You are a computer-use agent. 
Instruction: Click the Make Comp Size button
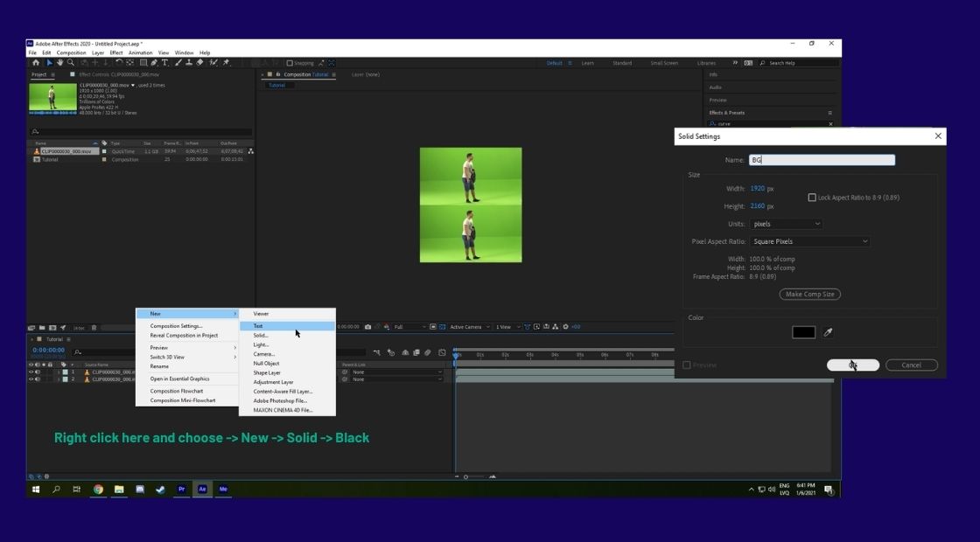pos(809,294)
